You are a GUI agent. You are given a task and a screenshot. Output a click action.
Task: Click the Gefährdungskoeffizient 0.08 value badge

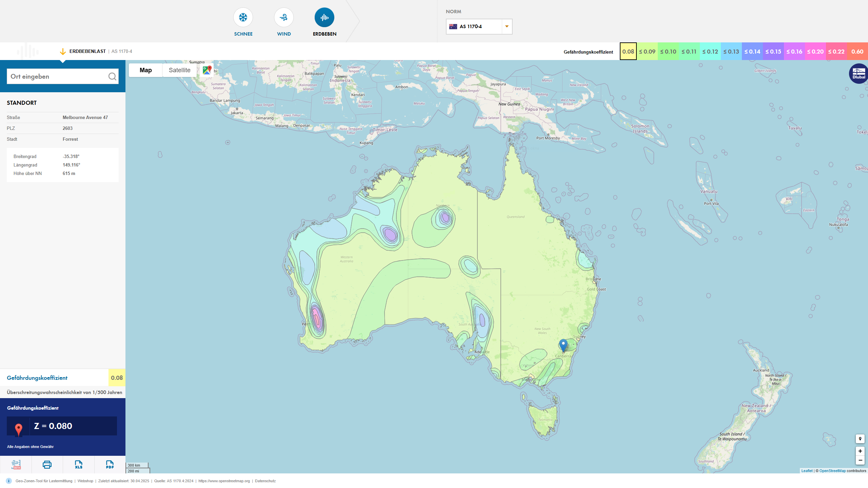pyautogui.click(x=117, y=378)
